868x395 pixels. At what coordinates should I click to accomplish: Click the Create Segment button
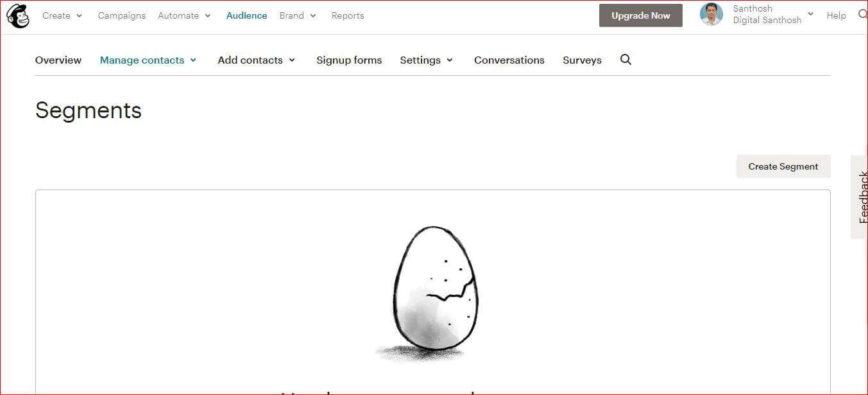(x=783, y=166)
